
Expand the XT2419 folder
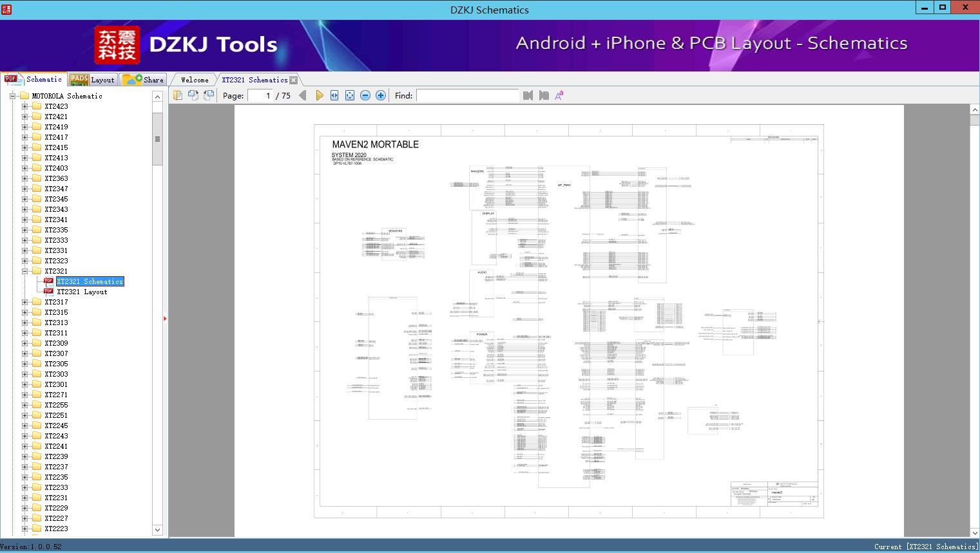tap(24, 127)
